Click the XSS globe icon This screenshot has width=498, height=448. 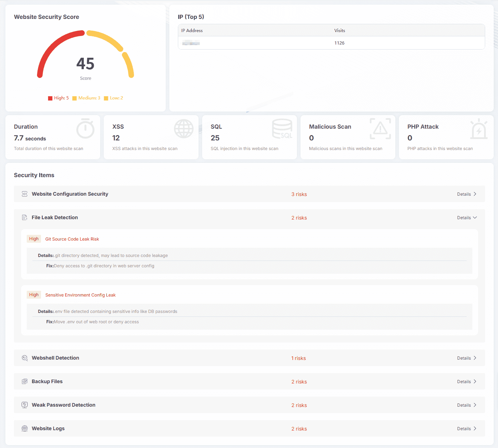[184, 129]
